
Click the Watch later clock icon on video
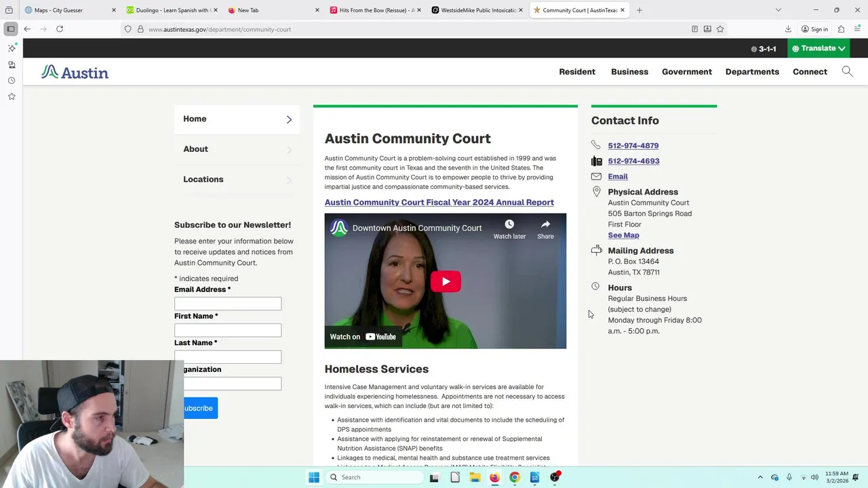(509, 224)
